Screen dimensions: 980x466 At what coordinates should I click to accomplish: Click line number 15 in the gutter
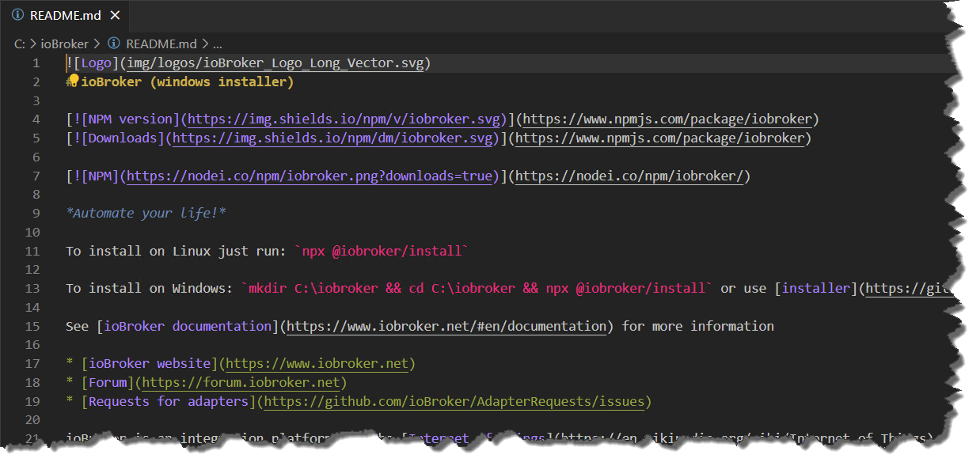[32, 326]
